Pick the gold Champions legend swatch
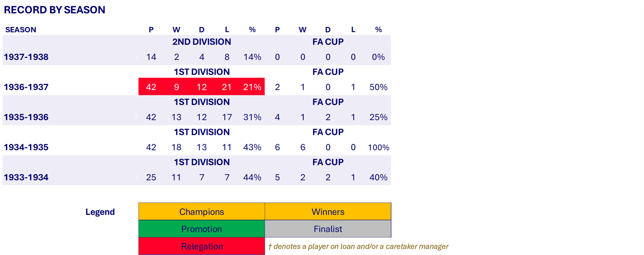Image resolution: width=644 pixels, height=255 pixels. point(201,212)
